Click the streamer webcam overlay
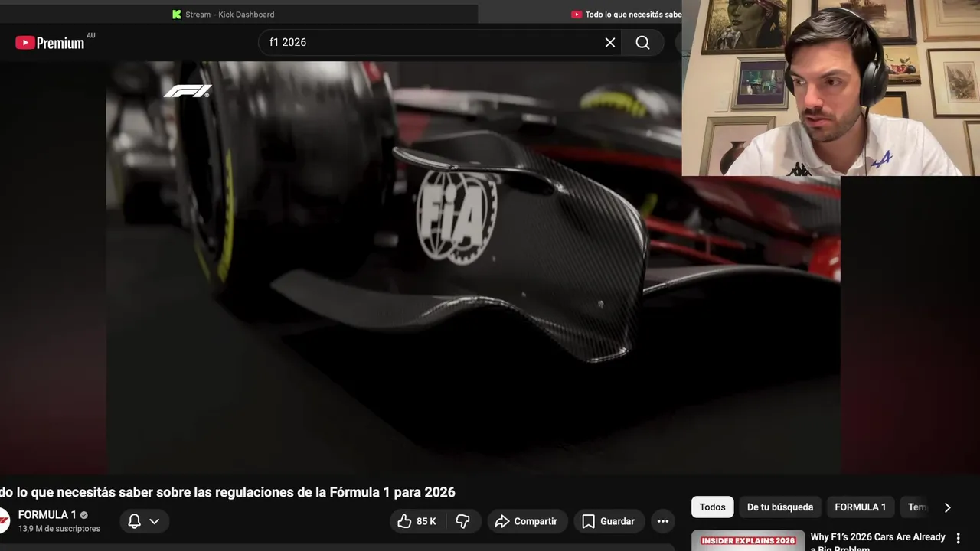 [831, 88]
